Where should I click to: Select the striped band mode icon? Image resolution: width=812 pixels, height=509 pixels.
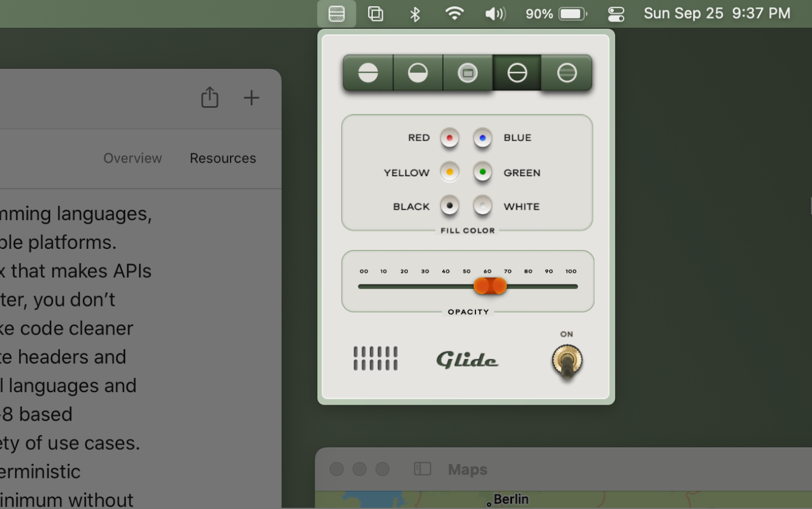pos(567,73)
